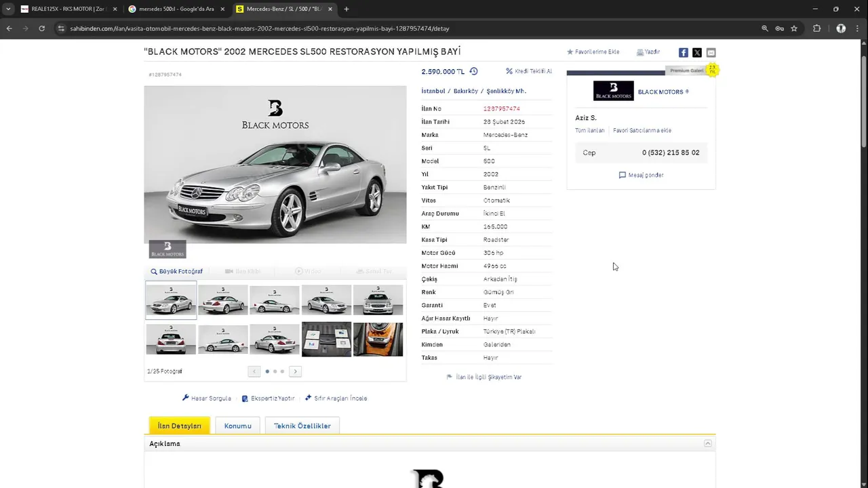Reload the page in browser
The height and width of the screenshot is (488, 868).
click(42, 28)
